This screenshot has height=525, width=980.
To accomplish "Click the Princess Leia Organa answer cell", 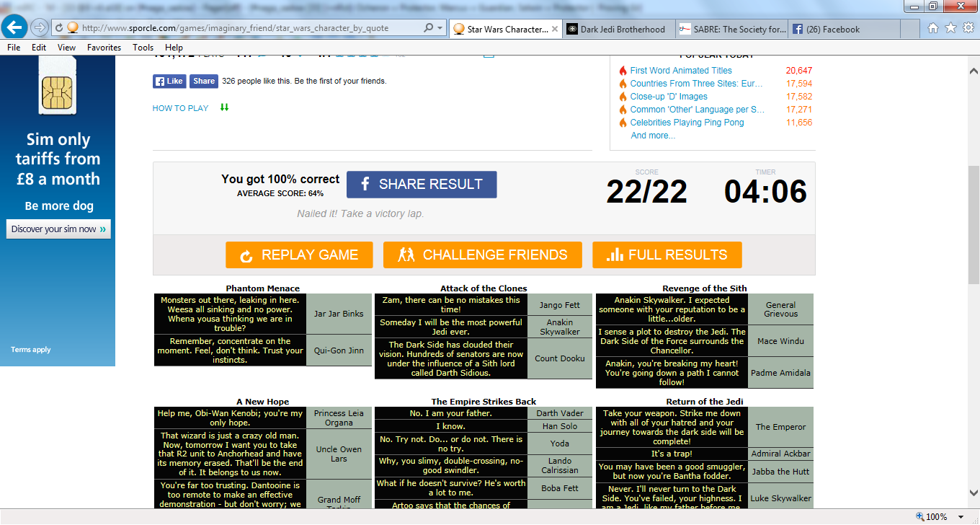I will coord(339,418).
